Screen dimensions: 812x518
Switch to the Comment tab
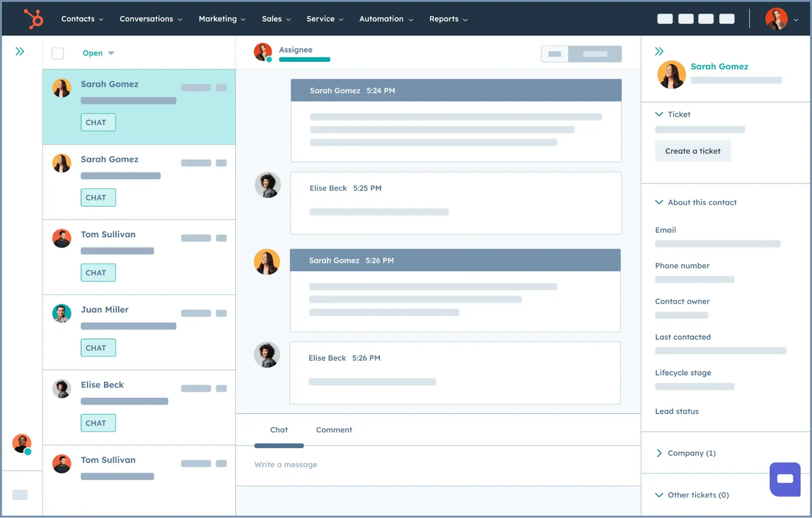[334, 430]
